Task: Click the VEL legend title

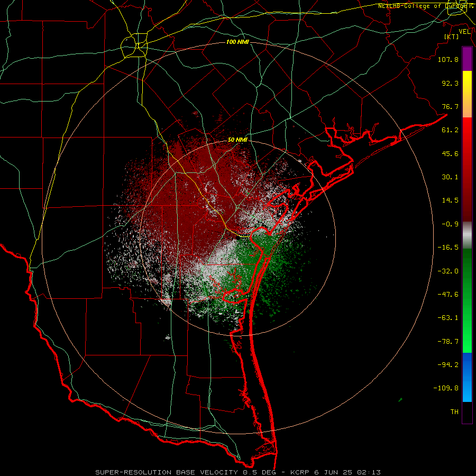Action: click(464, 32)
